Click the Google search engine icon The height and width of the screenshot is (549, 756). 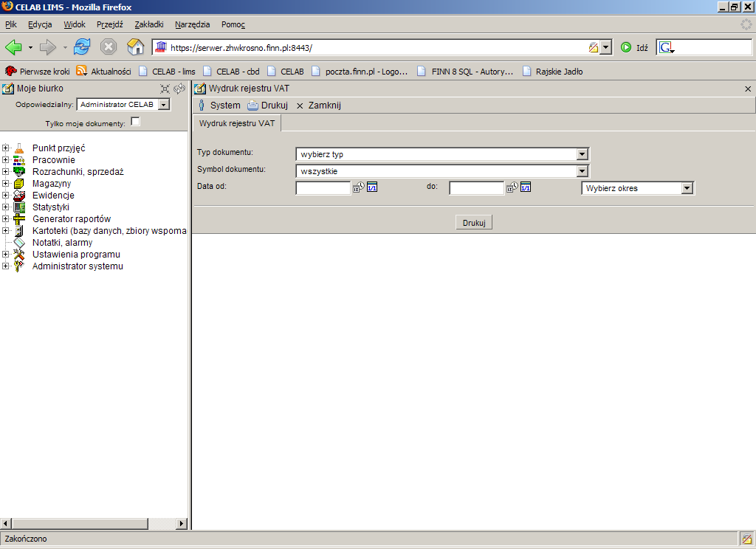(x=667, y=47)
